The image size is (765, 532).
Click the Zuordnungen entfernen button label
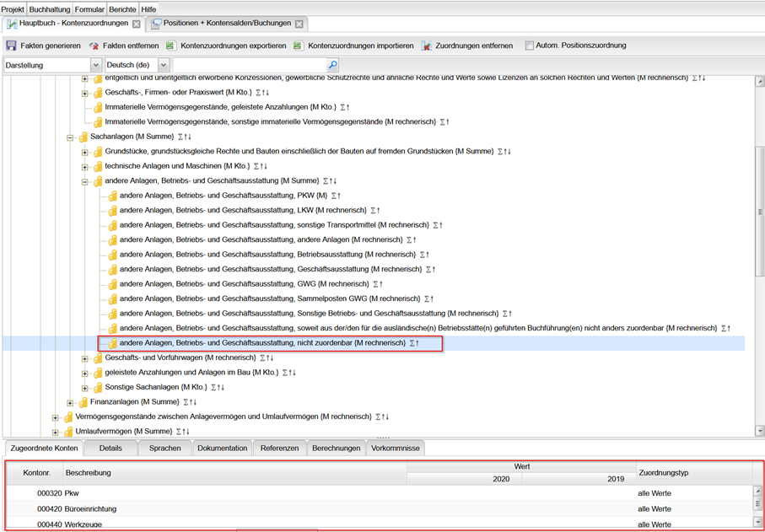[474, 46]
